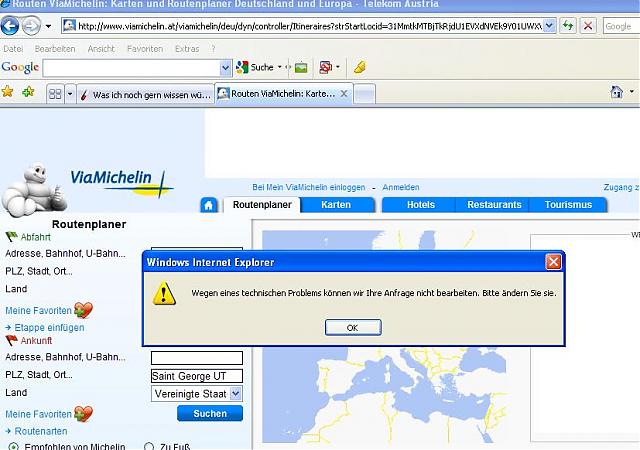The height and width of the screenshot is (450, 640).
Task: Click the Ankunft address input field
Action: pyautogui.click(x=197, y=358)
